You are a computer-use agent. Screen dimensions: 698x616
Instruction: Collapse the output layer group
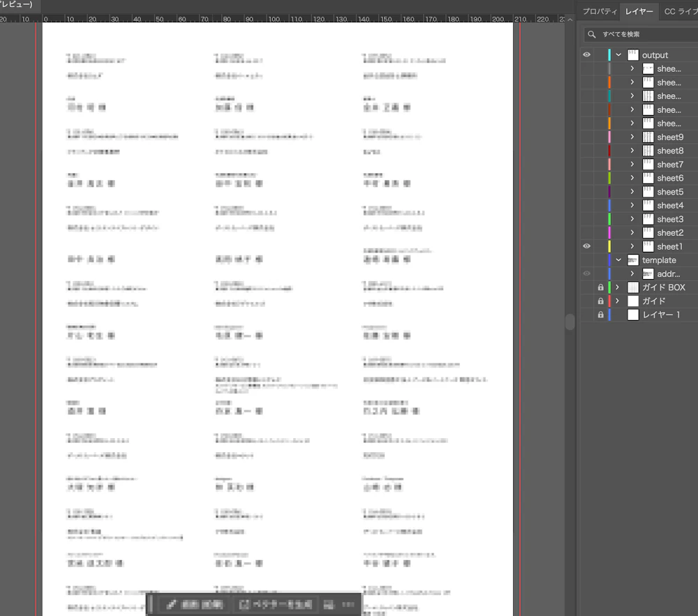[x=618, y=55]
